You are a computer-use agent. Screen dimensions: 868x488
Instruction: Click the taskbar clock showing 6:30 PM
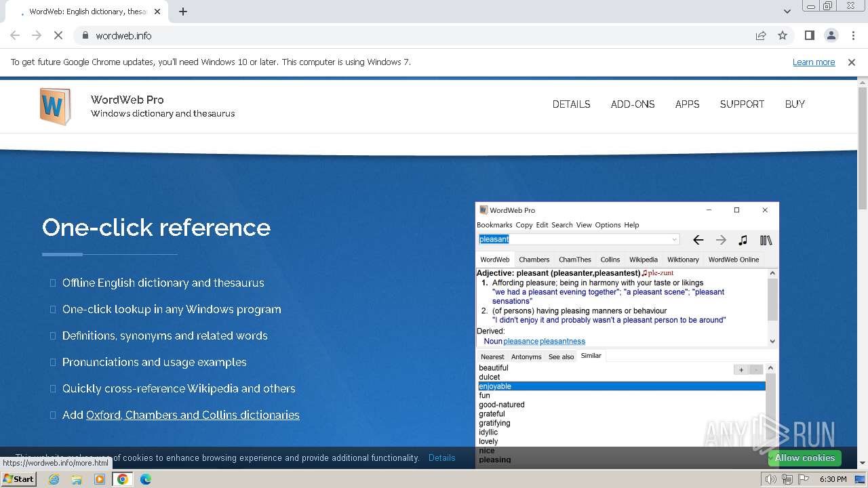(x=833, y=479)
